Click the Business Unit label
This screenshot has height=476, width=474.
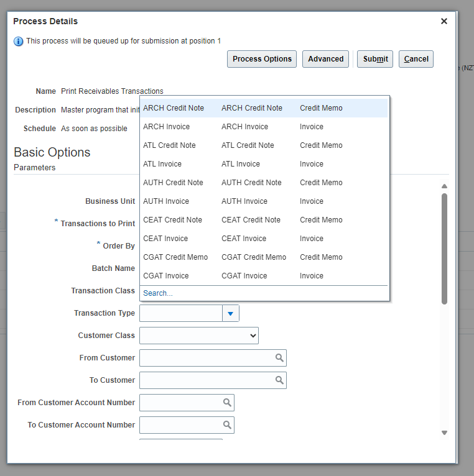tap(110, 201)
